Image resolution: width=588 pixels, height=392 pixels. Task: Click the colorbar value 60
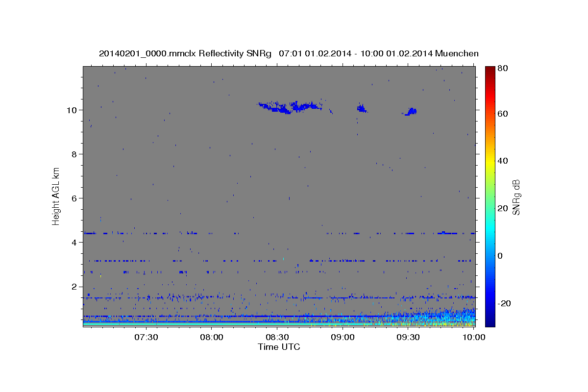click(x=502, y=114)
